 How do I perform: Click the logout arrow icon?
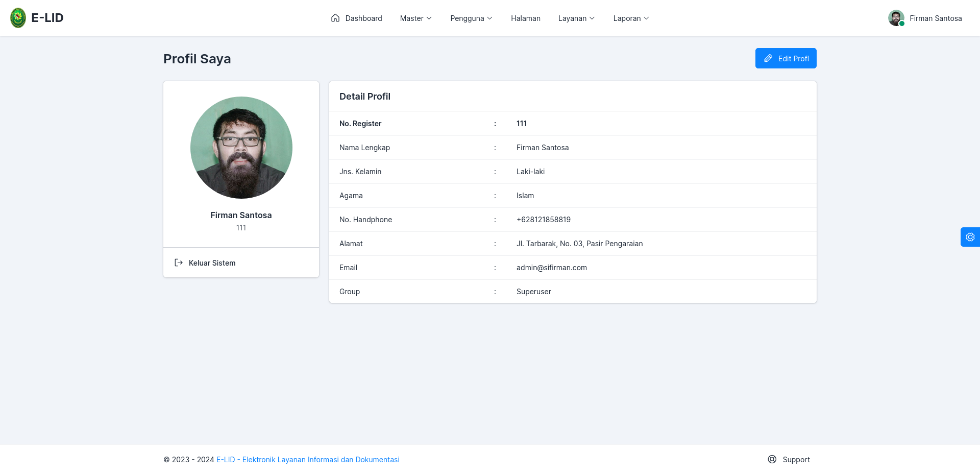(x=179, y=263)
